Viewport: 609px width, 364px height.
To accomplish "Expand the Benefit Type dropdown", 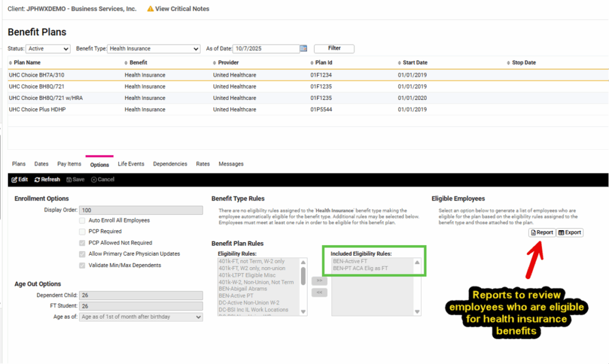I will coord(153,49).
